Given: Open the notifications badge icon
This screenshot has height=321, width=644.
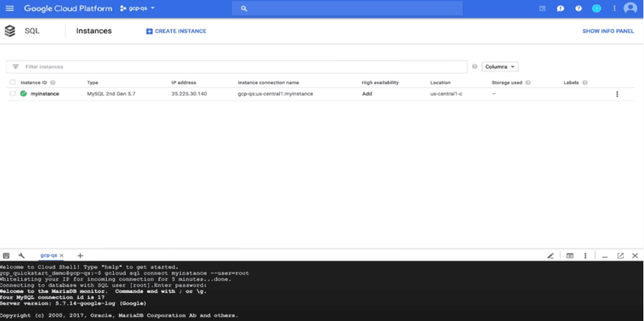Looking at the screenshot, I should (x=597, y=8).
